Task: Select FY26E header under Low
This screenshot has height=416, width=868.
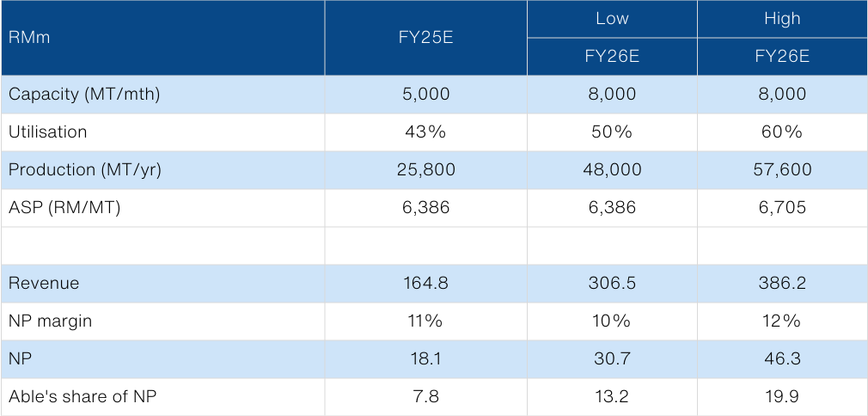Action: pyautogui.click(x=611, y=57)
